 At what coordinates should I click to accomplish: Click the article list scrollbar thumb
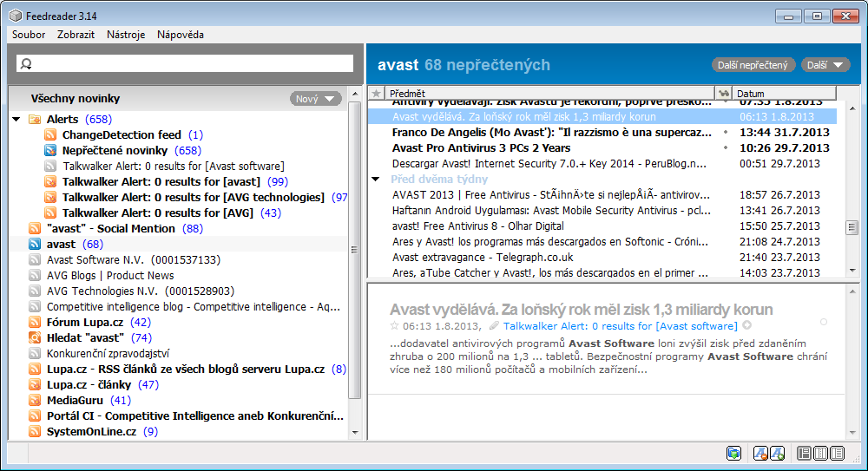852,227
